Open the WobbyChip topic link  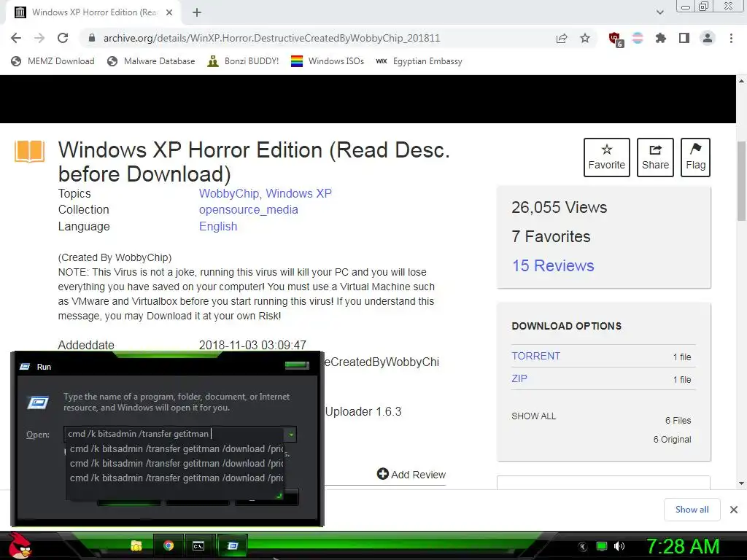click(228, 193)
